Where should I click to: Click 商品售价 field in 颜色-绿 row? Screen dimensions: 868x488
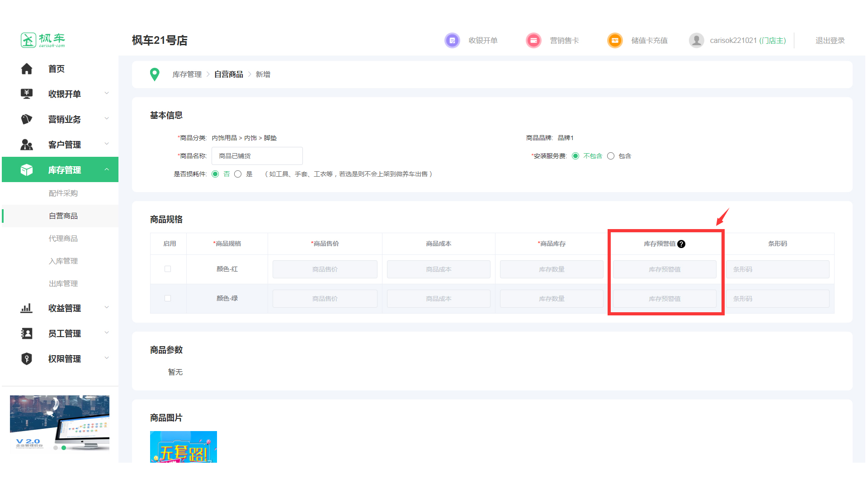tap(325, 299)
